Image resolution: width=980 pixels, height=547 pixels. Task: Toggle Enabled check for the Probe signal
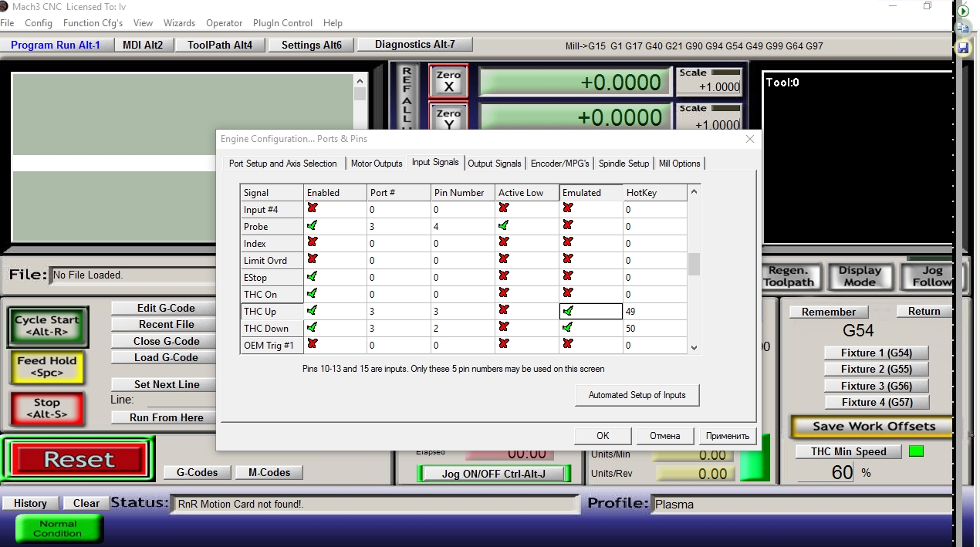[312, 226]
